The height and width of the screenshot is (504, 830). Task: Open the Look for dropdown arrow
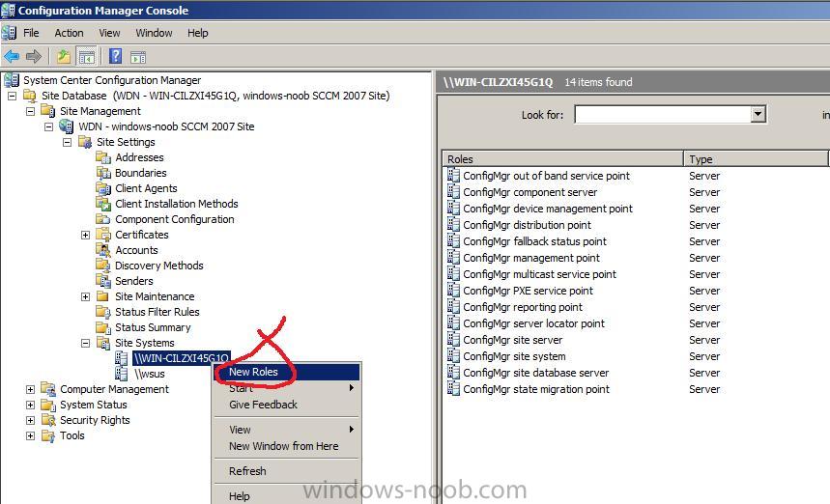pyautogui.click(x=758, y=114)
